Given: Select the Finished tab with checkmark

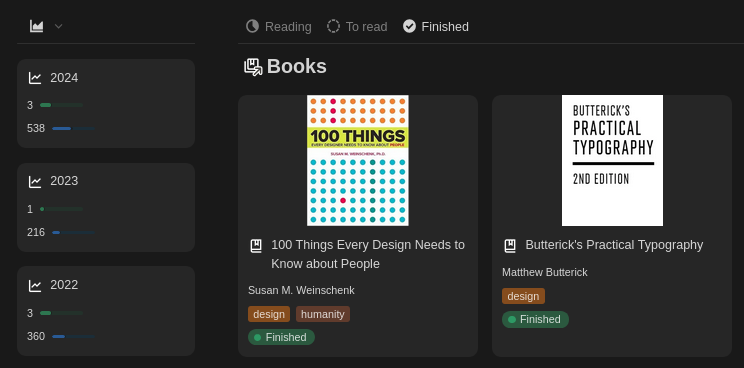Looking at the screenshot, I should coord(436,27).
